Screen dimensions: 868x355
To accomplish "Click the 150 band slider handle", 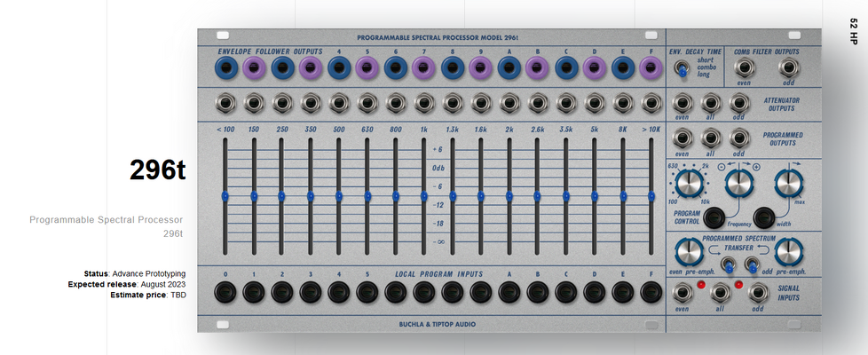I will point(254,196).
